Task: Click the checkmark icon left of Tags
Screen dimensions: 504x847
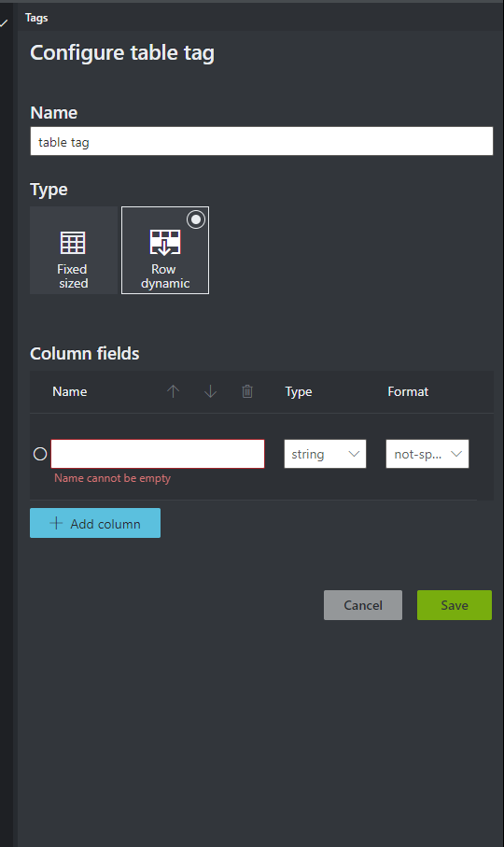Action: [x=4, y=23]
